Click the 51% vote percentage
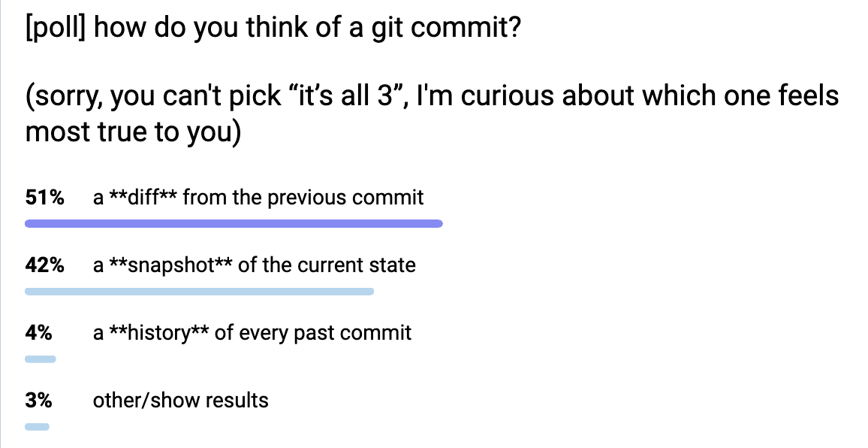The height and width of the screenshot is (448, 868). click(44, 198)
